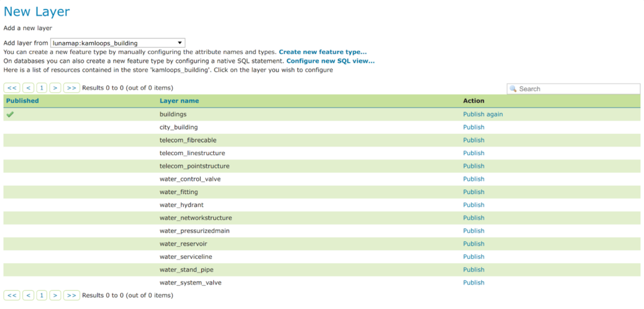The image size is (644, 309).
Task: Click the Create new feature type link
Action: pos(323,52)
